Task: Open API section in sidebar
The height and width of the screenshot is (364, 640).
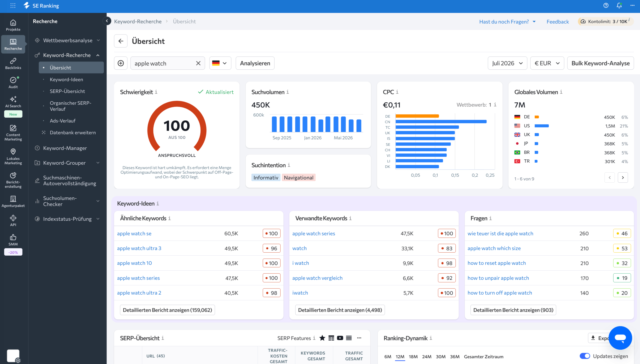Action: (x=13, y=221)
